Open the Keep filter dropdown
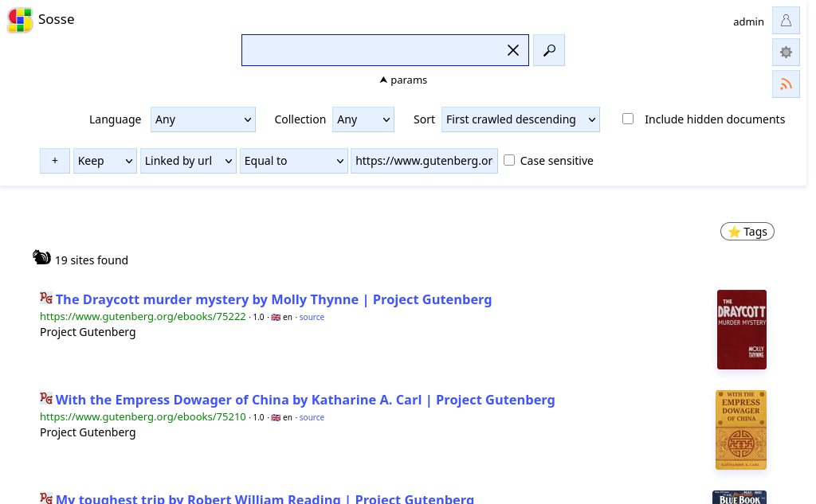The width and height of the screenshot is (816, 504). pos(105,161)
